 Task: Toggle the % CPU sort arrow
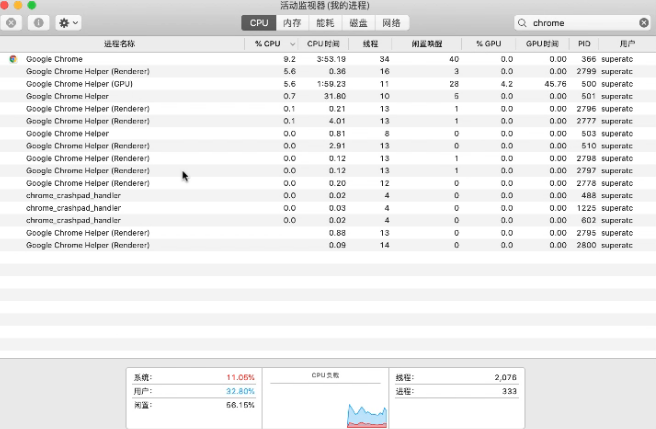point(292,44)
